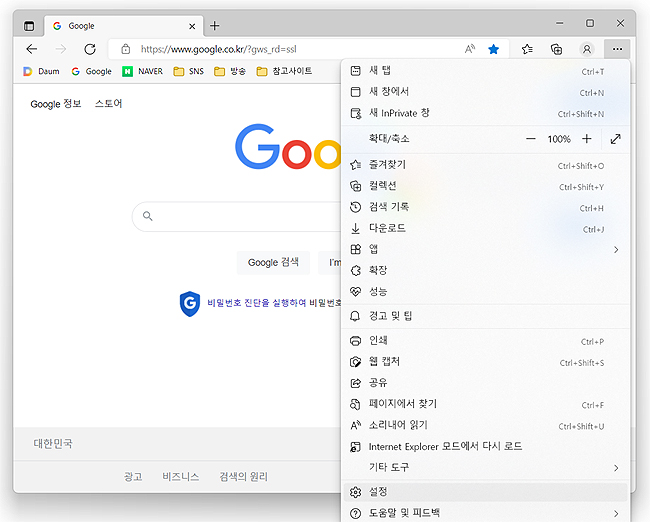Reload in Internet Explorer 모드 menu item
Viewport: 650px width, 522px height.
[x=484, y=447]
